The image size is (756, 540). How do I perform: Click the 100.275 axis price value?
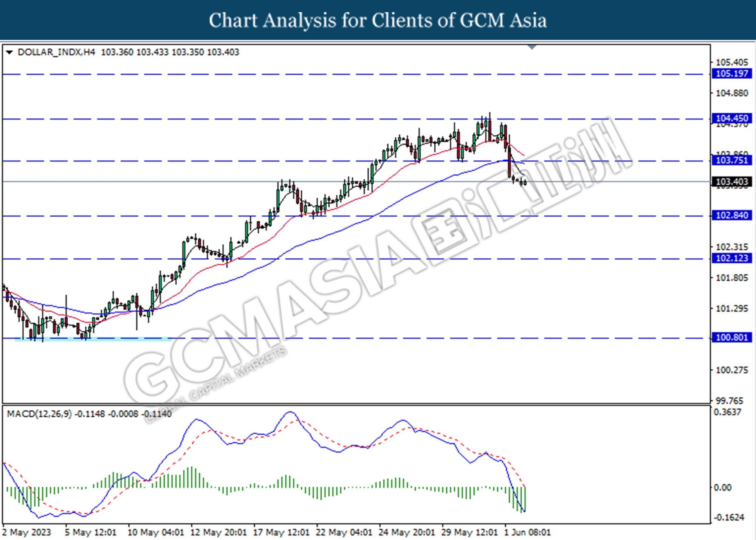(x=732, y=370)
